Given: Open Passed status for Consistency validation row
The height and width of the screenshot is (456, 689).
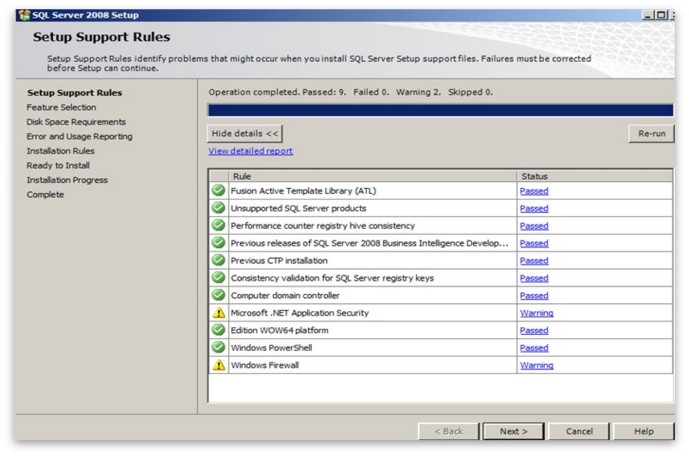Looking at the screenshot, I should pyautogui.click(x=534, y=278).
